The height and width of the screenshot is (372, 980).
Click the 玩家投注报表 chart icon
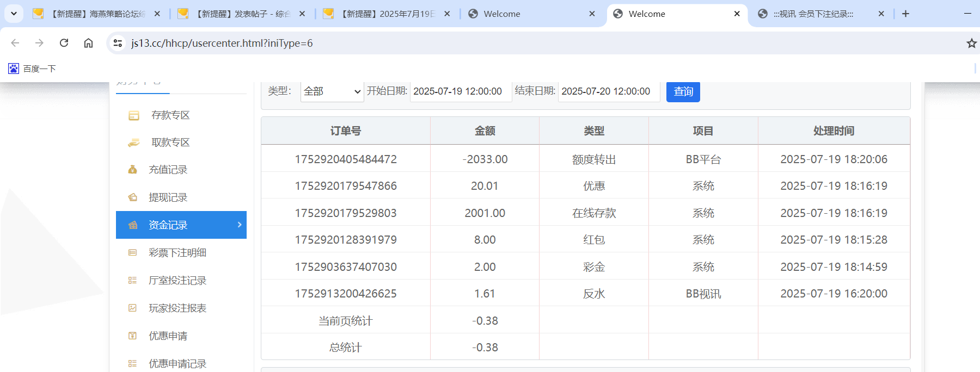132,308
